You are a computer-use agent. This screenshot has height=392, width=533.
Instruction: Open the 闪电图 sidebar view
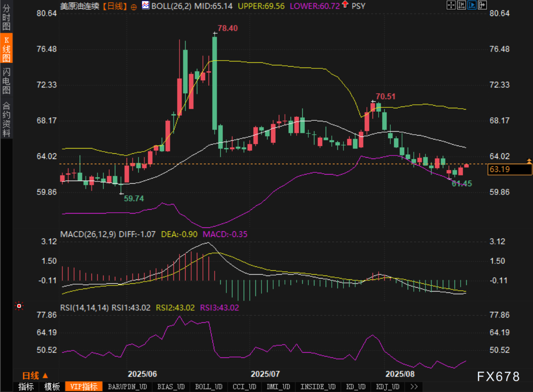point(6,81)
